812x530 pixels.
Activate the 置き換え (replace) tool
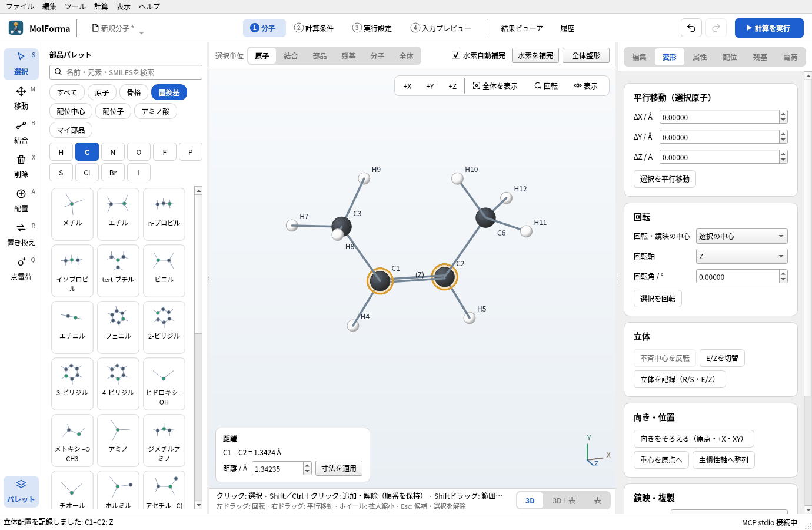click(21, 234)
